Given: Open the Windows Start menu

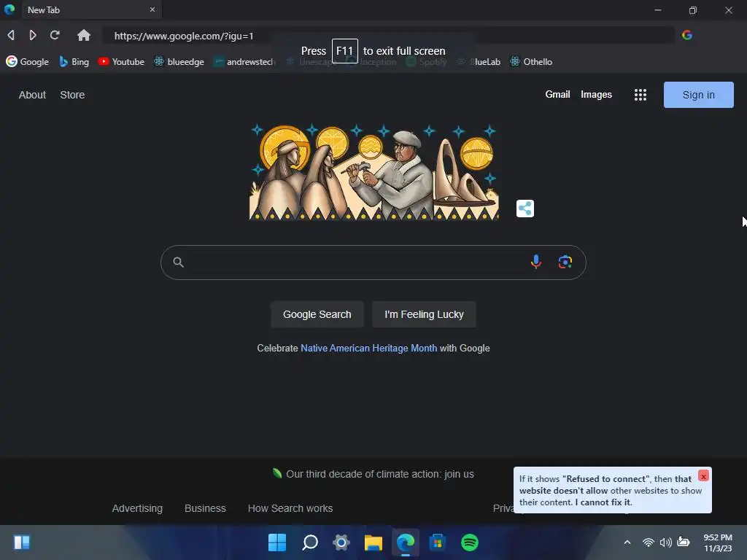Looking at the screenshot, I should 277,542.
